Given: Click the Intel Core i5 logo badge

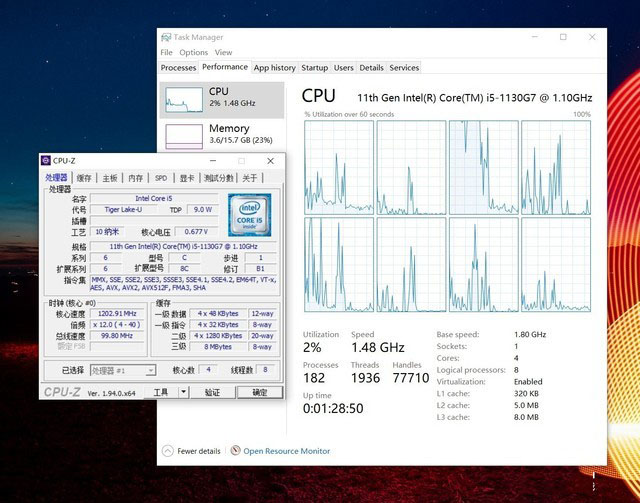Looking at the screenshot, I should [250, 215].
